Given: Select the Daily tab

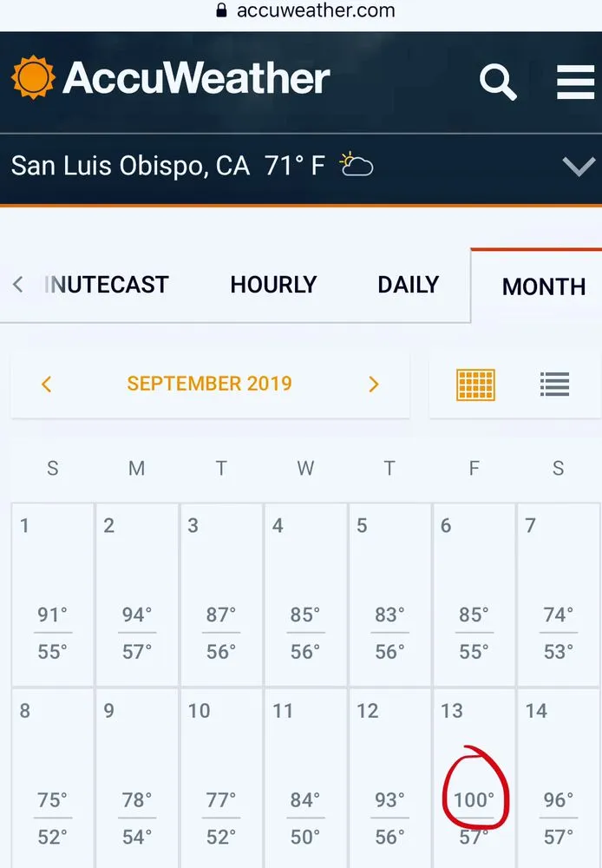Looking at the screenshot, I should tap(408, 285).
